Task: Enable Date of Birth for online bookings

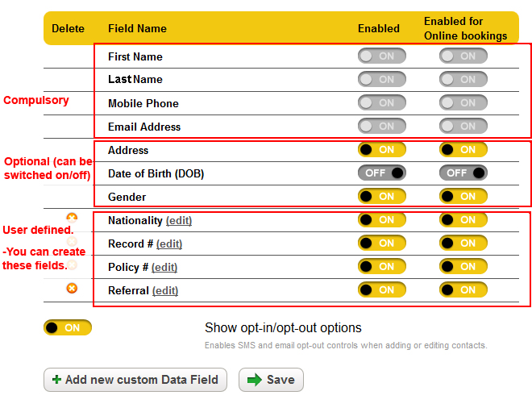Action: click(463, 173)
